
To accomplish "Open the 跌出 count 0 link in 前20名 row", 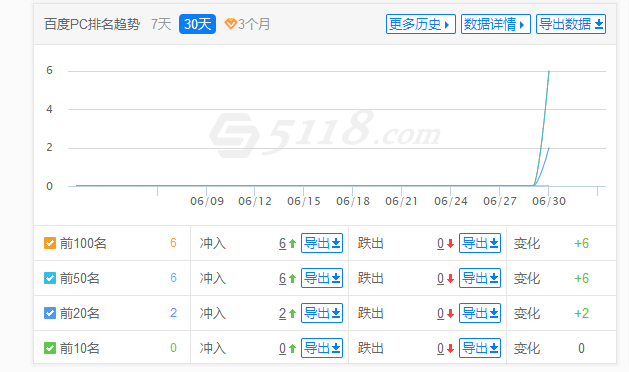I will coord(440,313).
